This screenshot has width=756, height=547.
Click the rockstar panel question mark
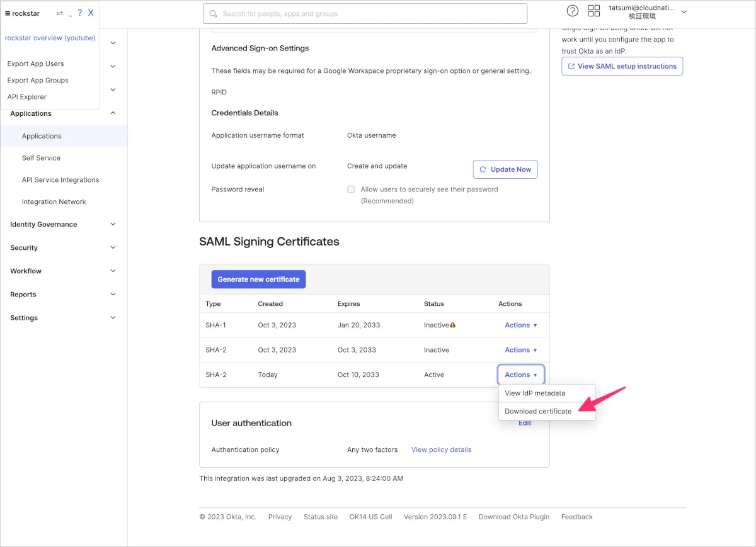coord(79,13)
